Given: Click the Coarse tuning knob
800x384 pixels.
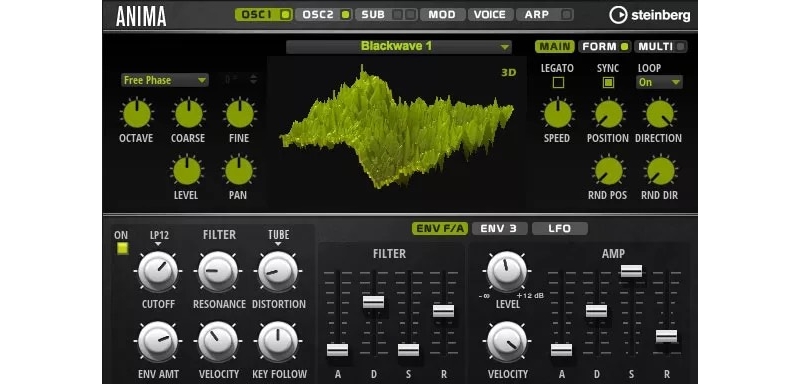Looking at the screenshot, I should (x=188, y=114).
